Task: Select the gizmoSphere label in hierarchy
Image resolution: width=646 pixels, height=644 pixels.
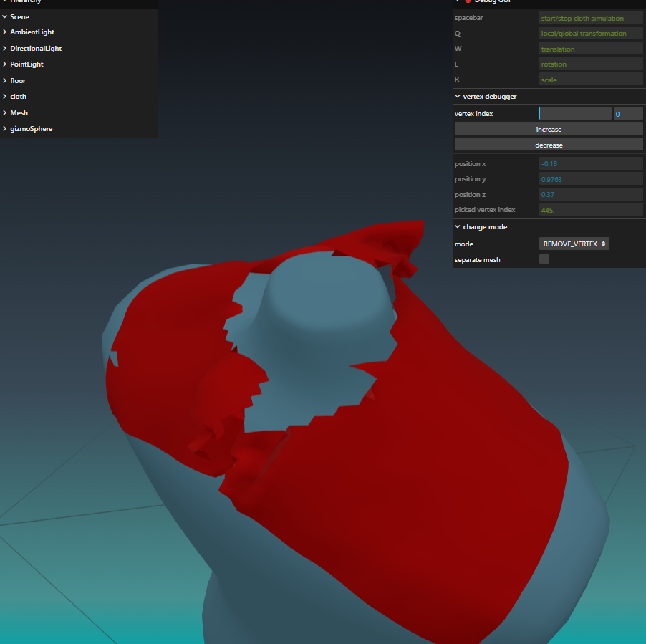Action: point(32,129)
